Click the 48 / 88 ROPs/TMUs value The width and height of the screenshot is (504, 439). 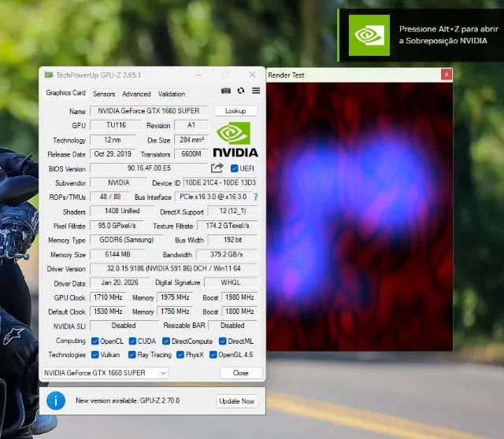tap(110, 197)
